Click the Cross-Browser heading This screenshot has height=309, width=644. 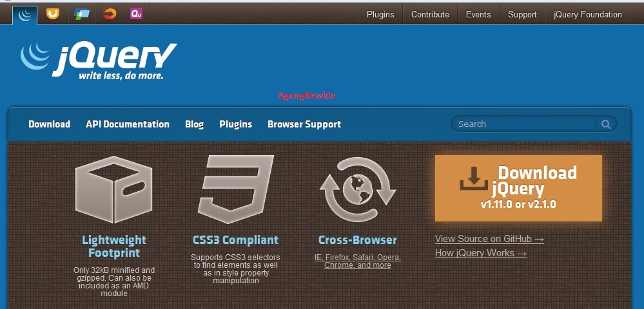(x=358, y=239)
